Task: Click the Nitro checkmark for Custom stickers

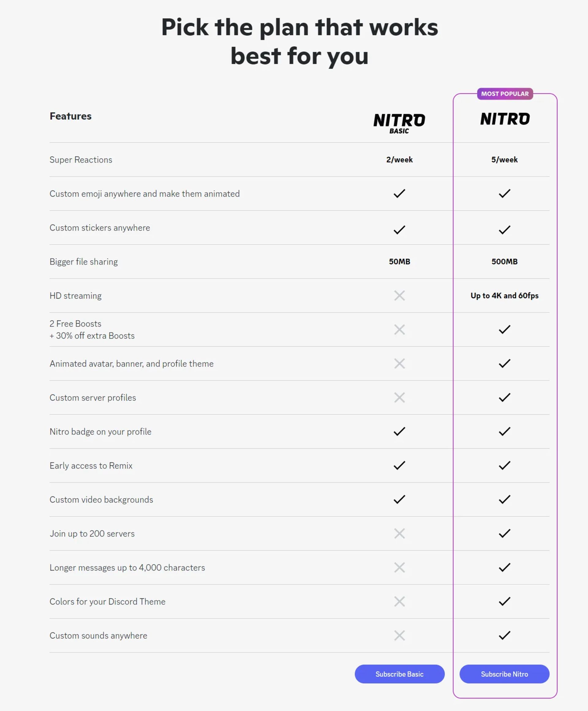Action: pyautogui.click(x=504, y=230)
